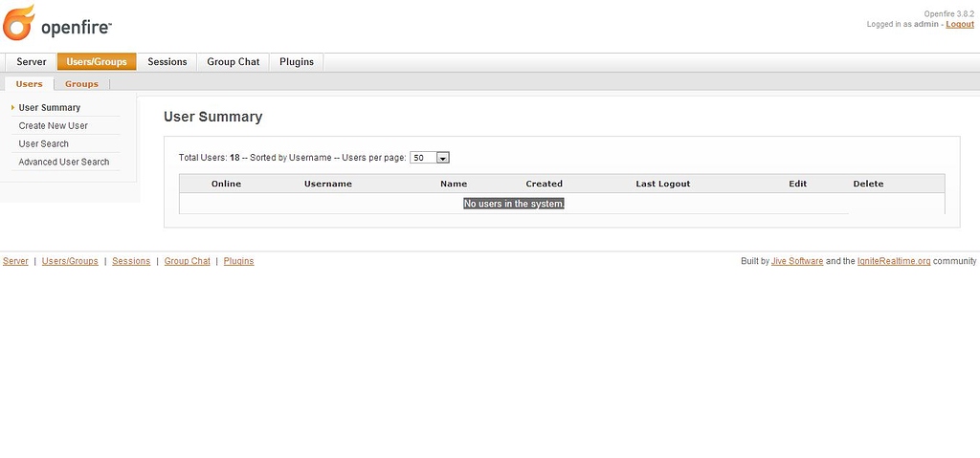The width and height of the screenshot is (980, 458).
Task: Click the Username column header
Action: pyautogui.click(x=328, y=184)
